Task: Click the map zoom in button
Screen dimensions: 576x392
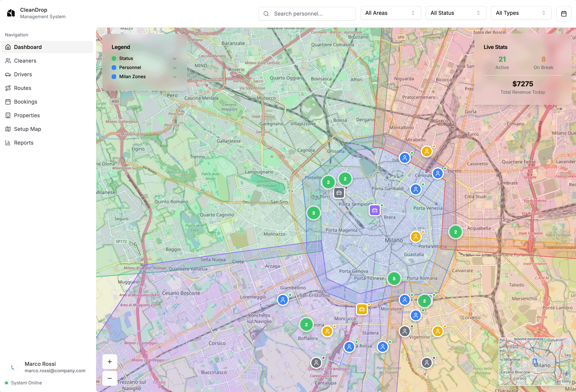Action: [x=110, y=361]
